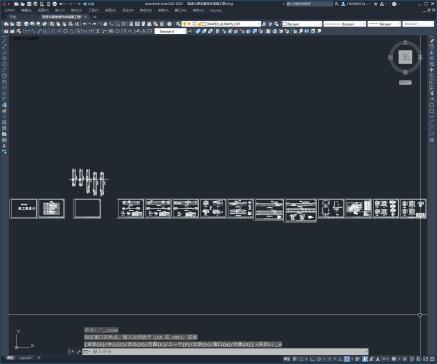Activate the Pan hand tool
Image resolution: width=437 pixels, height=364 pixels.
(x=105, y=24)
